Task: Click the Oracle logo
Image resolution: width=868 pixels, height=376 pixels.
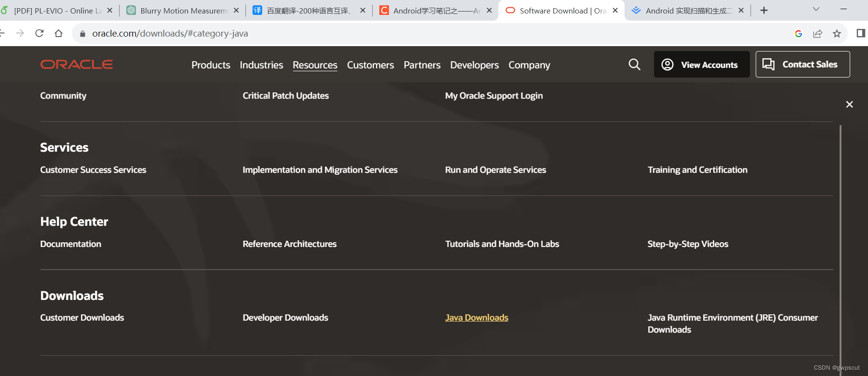Action: [x=77, y=65]
